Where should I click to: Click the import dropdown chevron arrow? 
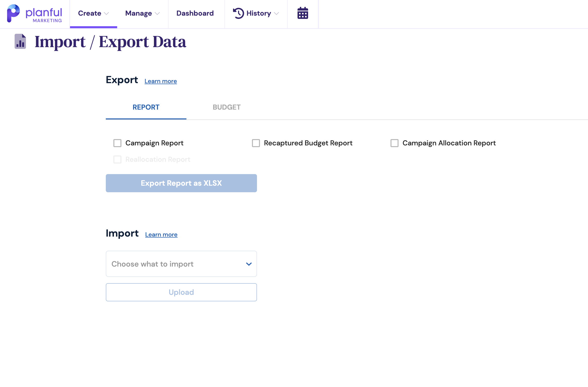coord(249,264)
